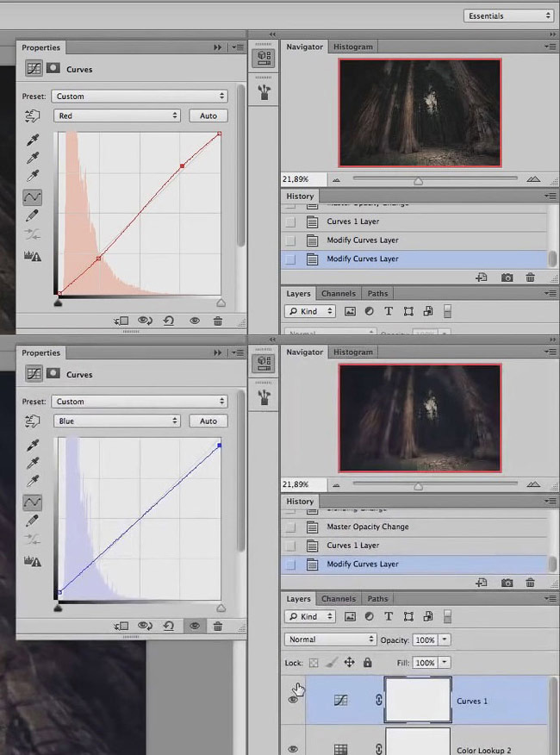Open Kind filter dropdown beside Normal blend mode layers
The width and height of the screenshot is (560, 755).
(309, 616)
